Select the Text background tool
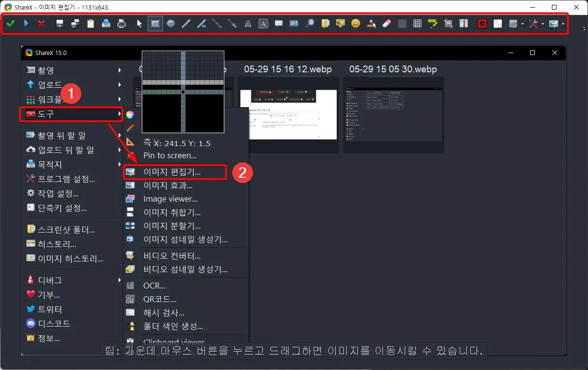 click(263, 24)
